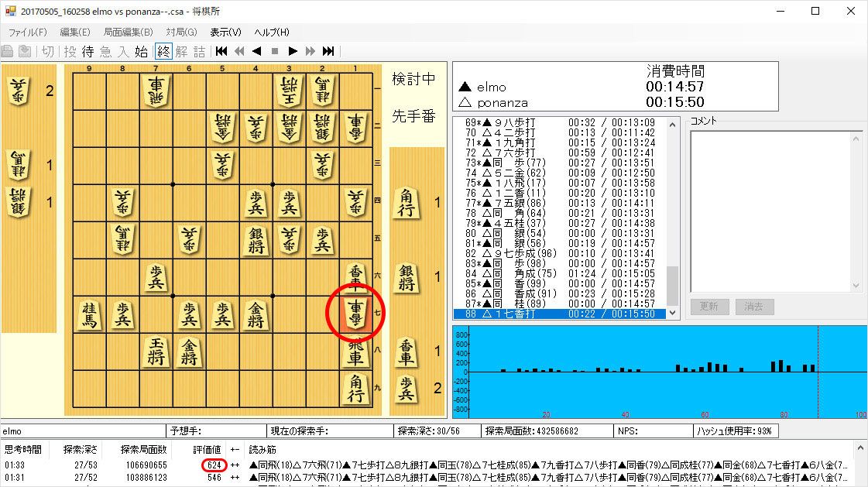Click the save file toolbar icon
This screenshot has width=868, height=487.
(25, 51)
